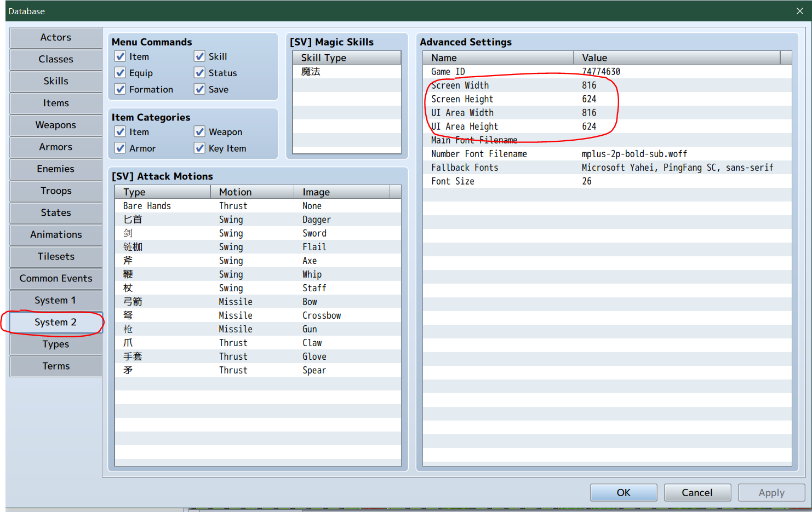Click the Game ID value 74774630
The image size is (812, 512).
[x=601, y=72]
